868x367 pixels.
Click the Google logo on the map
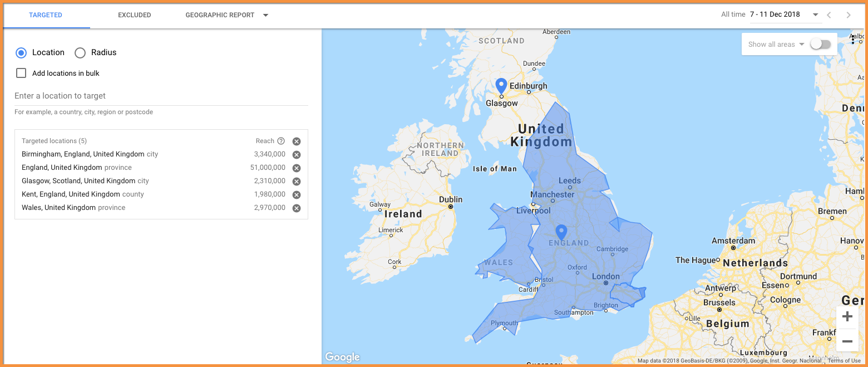342,357
